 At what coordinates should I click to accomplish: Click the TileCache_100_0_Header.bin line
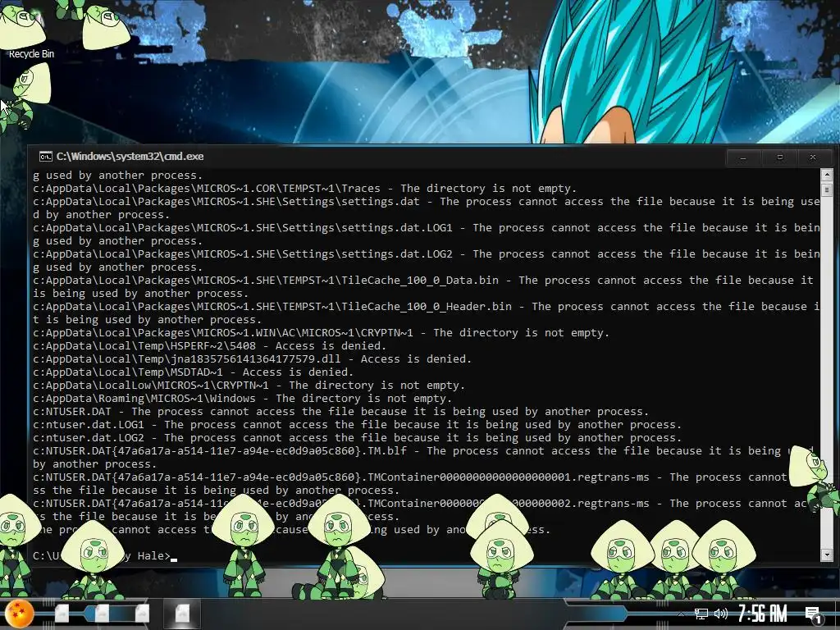click(x=427, y=313)
